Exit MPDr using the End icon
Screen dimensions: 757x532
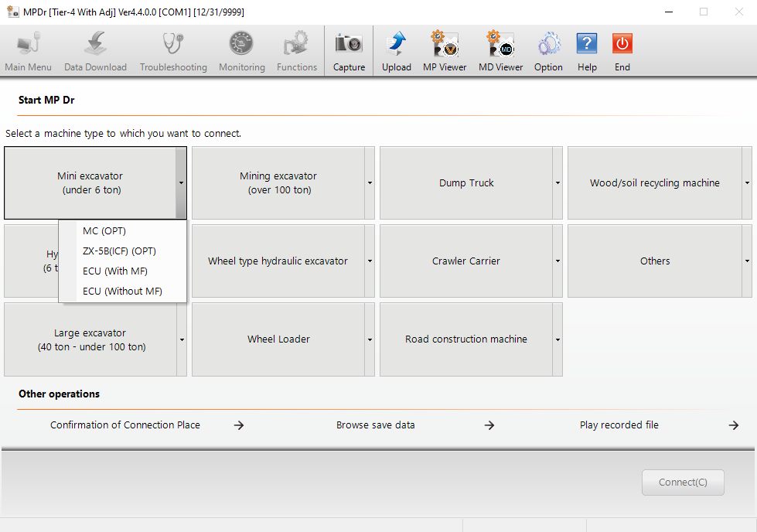622,49
